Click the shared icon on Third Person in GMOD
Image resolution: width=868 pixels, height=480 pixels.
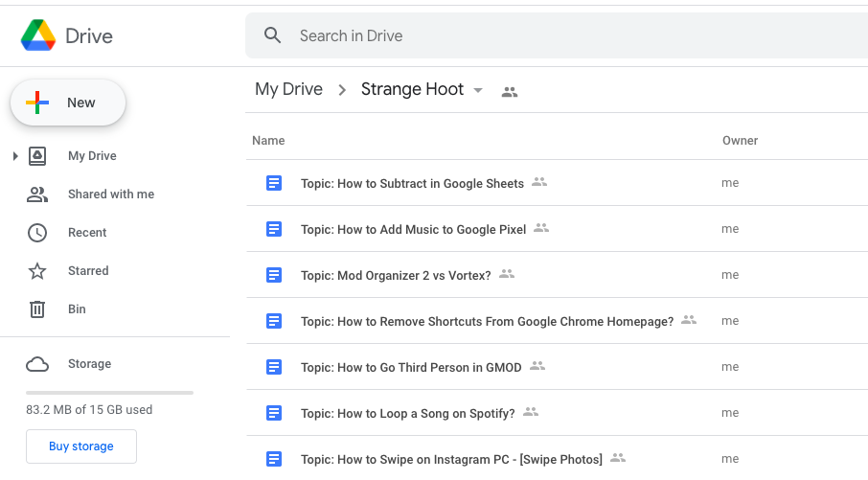click(x=537, y=365)
